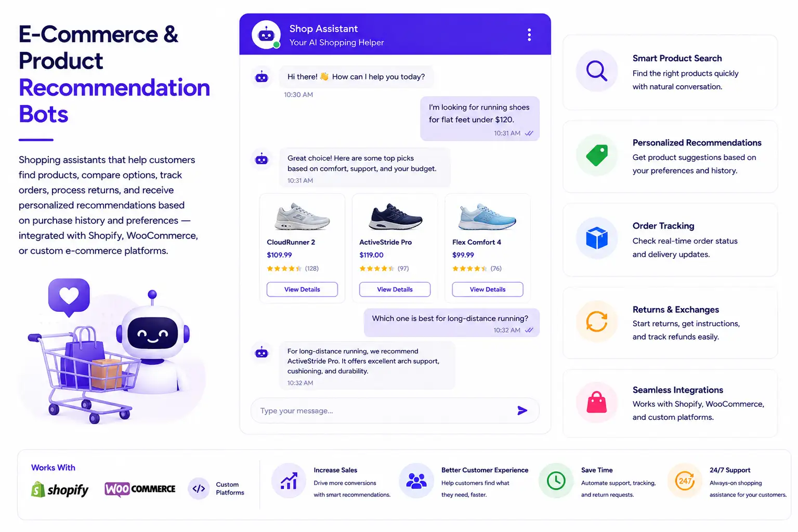Click the ActiveStride Pro shoe image
Image resolution: width=798 pixels, height=532 pixels.
(x=395, y=217)
